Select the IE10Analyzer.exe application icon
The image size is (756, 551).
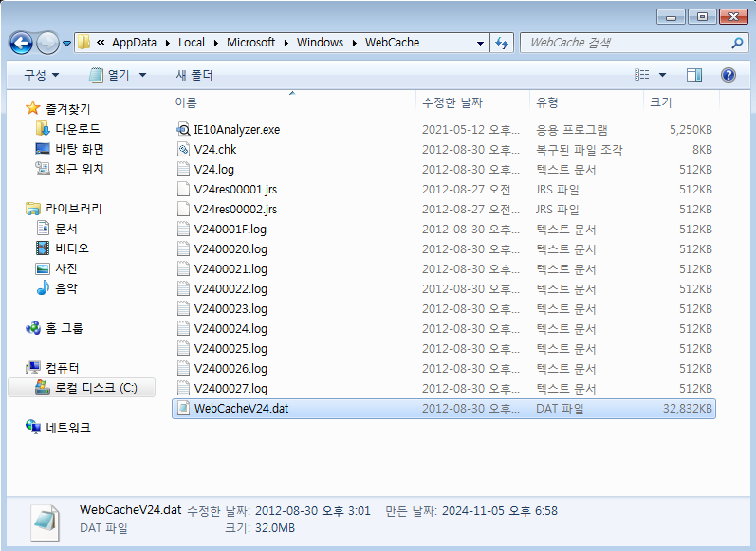coord(183,129)
